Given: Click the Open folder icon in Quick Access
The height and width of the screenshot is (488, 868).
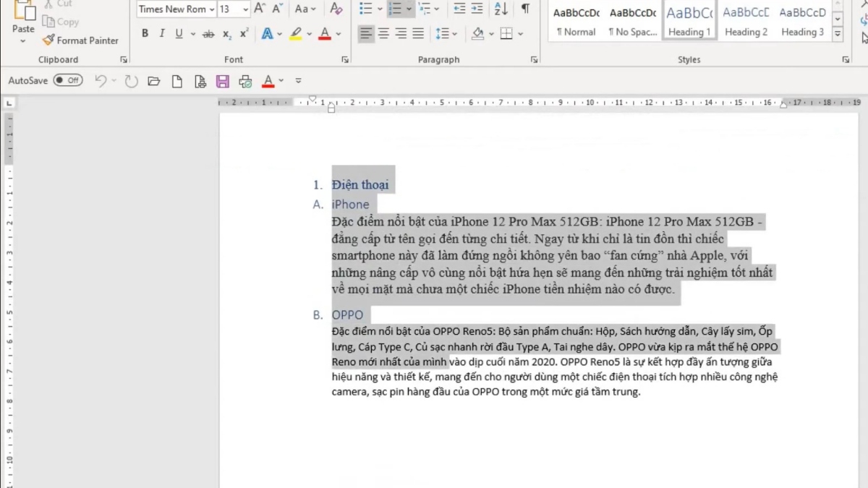Looking at the screenshot, I should (x=153, y=80).
